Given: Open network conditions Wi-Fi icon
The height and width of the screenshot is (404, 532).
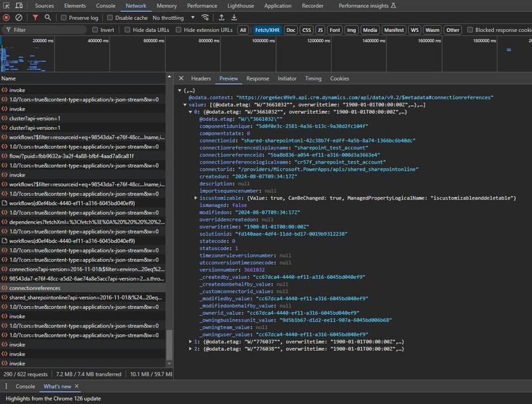Looking at the screenshot, I should [205, 18].
